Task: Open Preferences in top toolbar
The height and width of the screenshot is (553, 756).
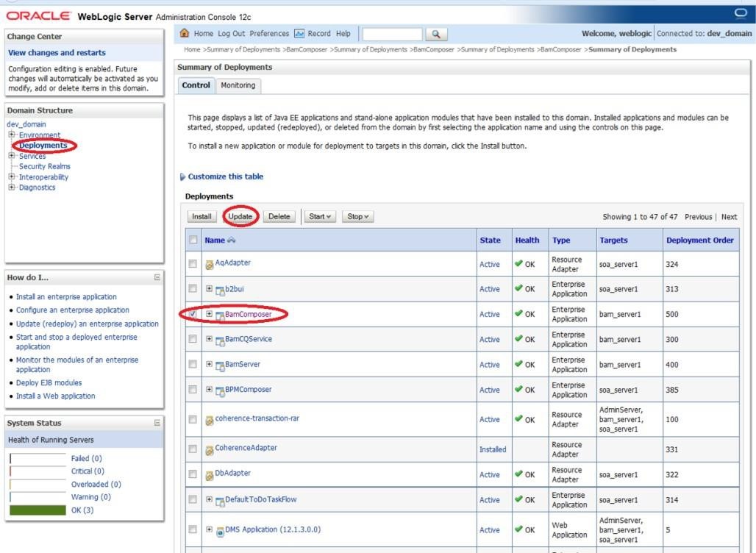Action: 269,33
